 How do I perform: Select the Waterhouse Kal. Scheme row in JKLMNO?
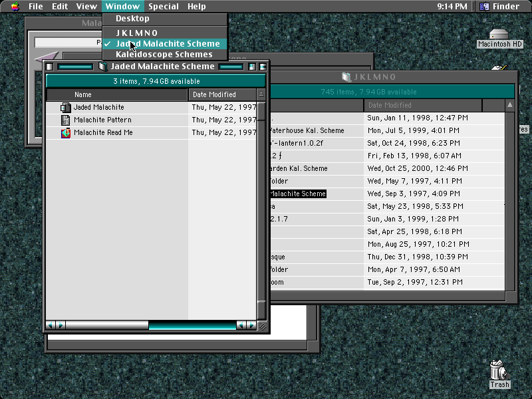[307, 131]
